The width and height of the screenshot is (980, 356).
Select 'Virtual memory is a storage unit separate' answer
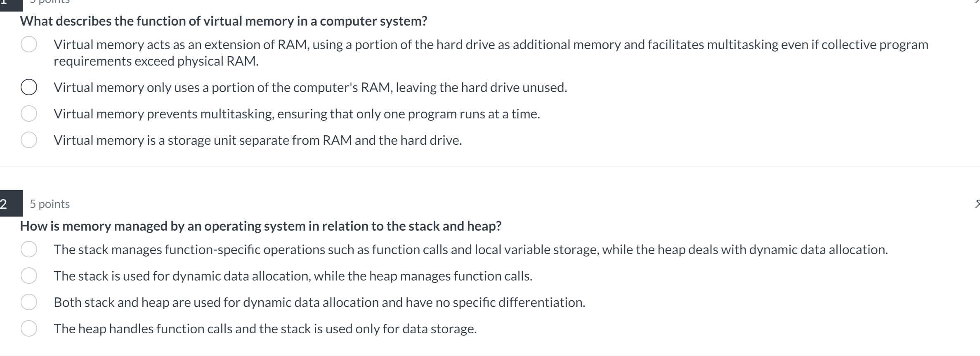[29, 140]
